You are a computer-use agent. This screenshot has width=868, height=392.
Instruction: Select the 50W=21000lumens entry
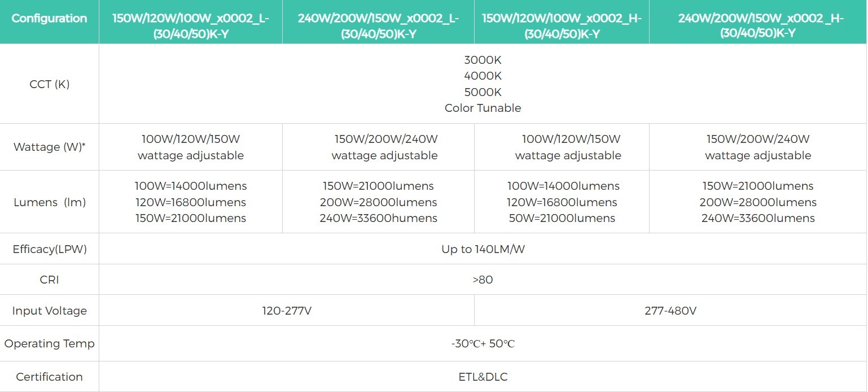pos(562,219)
